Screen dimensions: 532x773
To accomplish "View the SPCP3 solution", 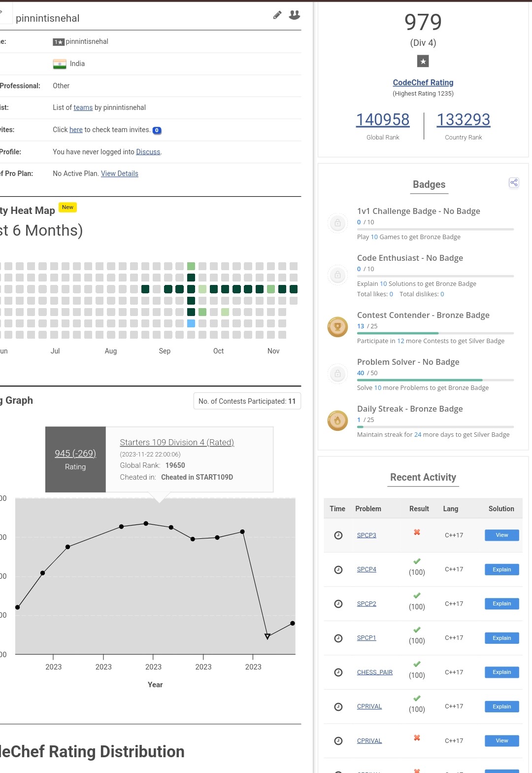I will click(x=501, y=535).
